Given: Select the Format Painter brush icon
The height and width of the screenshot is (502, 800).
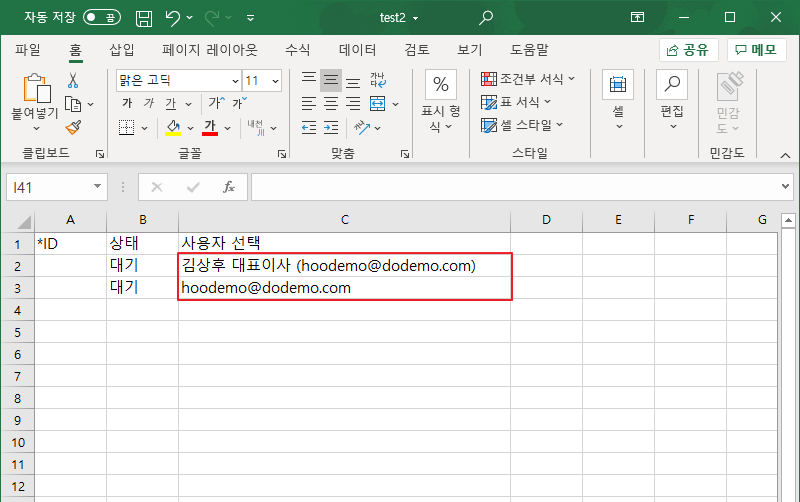Looking at the screenshot, I should 73,127.
